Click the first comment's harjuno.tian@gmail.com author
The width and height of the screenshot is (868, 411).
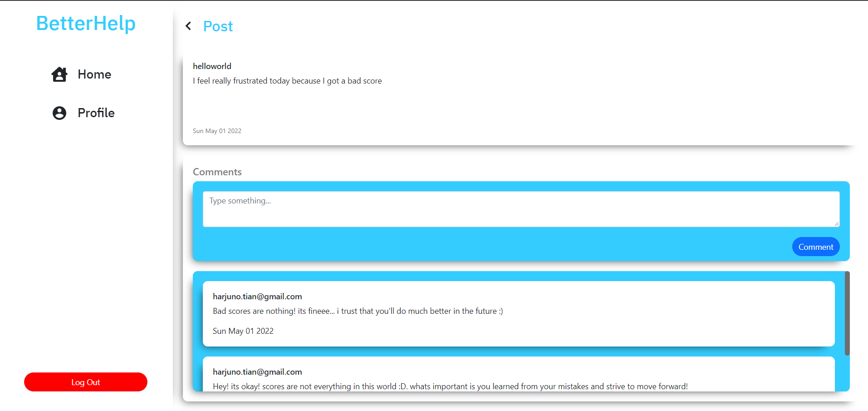(257, 297)
